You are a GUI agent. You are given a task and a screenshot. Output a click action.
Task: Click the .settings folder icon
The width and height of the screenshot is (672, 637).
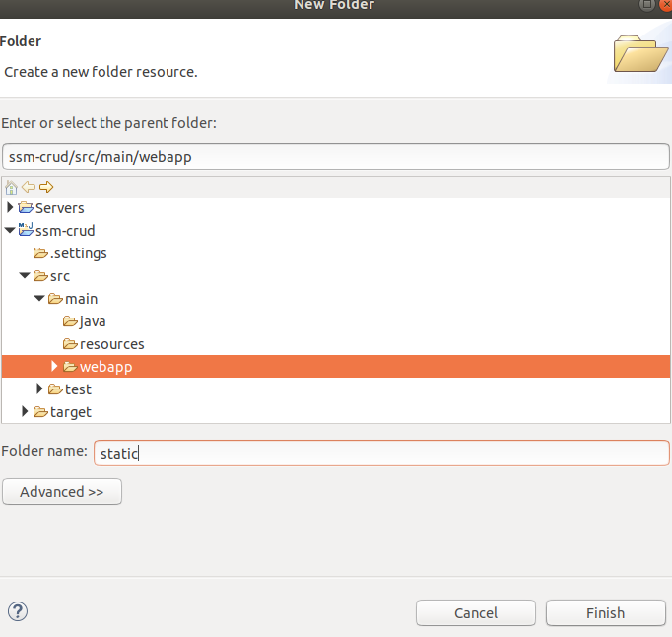(x=40, y=253)
